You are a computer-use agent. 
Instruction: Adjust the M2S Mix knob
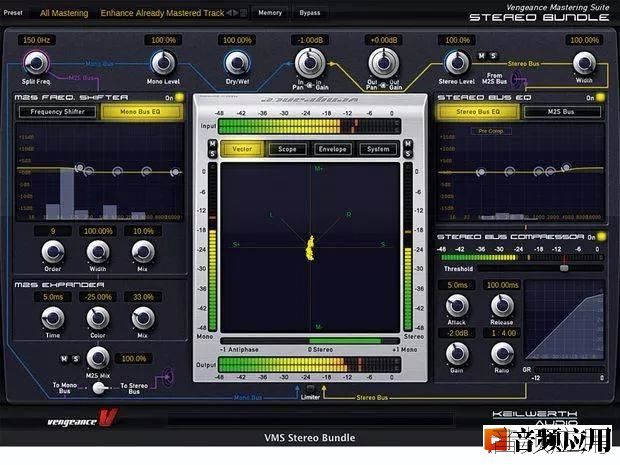(x=98, y=358)
